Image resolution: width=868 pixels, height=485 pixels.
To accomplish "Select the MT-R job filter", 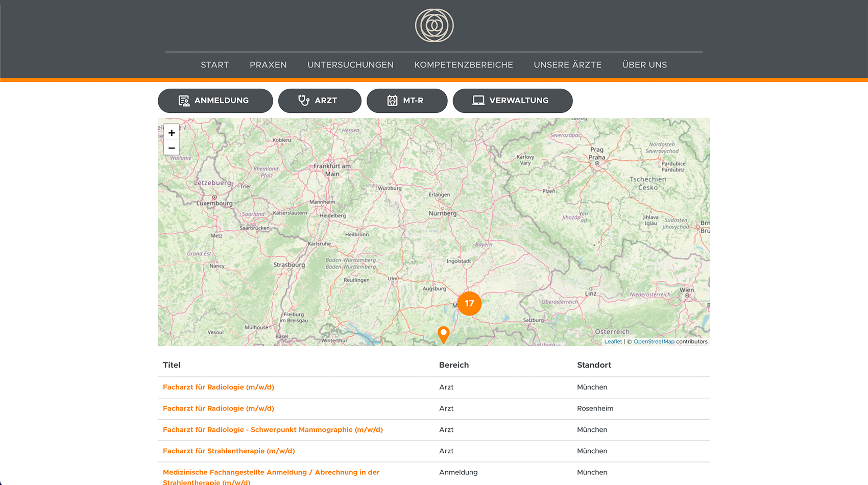I will coord(407,101).
